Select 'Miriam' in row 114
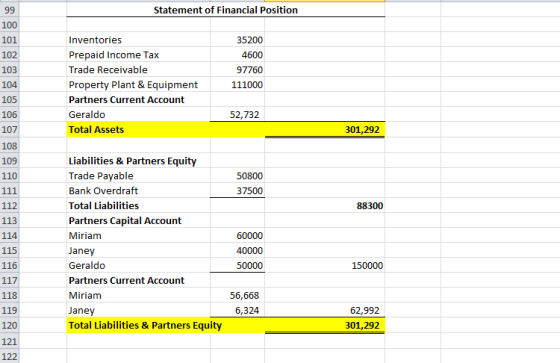The width and height of the screenshot is (560, 363). [138, 235]
